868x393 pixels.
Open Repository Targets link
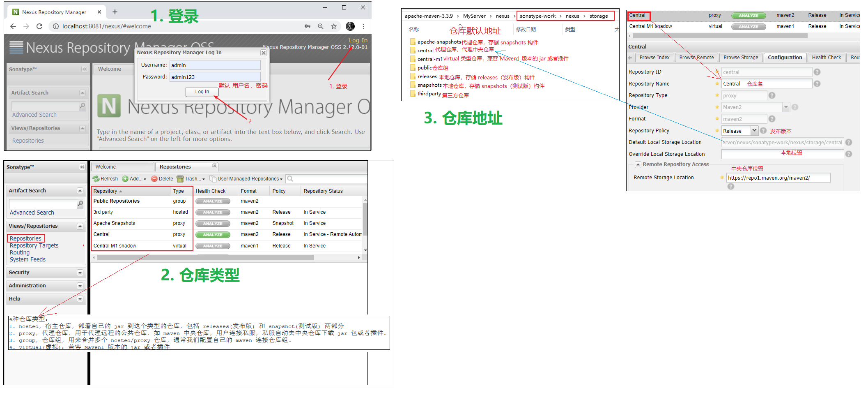(x=34, y=245)
